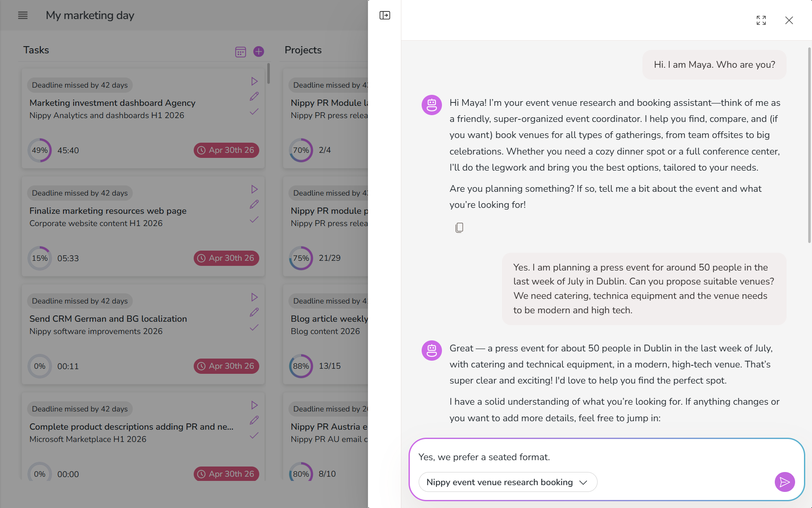The image size is (812, 508).
Task: Mark Marketing investment dashboard Agency task as done
Action: [254, 112]
